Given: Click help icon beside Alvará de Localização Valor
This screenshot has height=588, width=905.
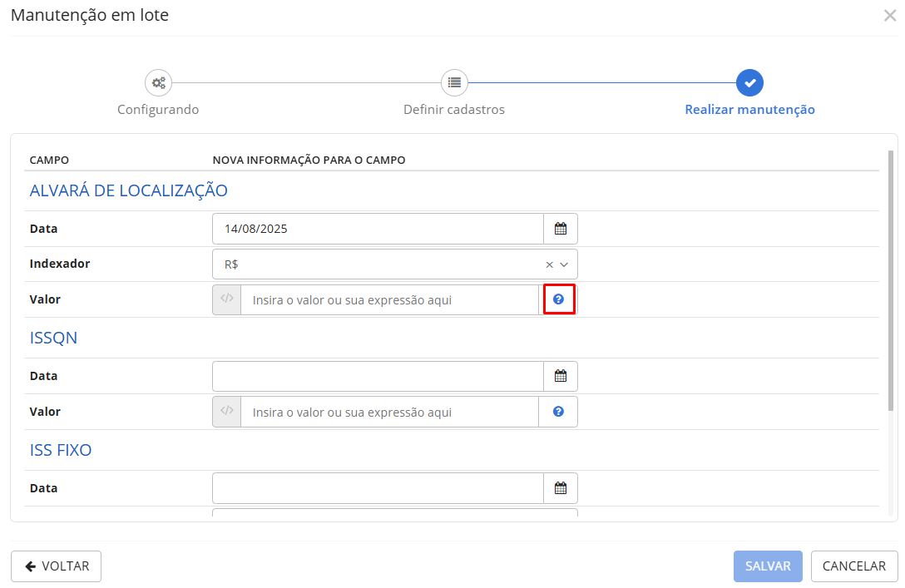Looking at the screenshot, I should [x=559, y=299].
